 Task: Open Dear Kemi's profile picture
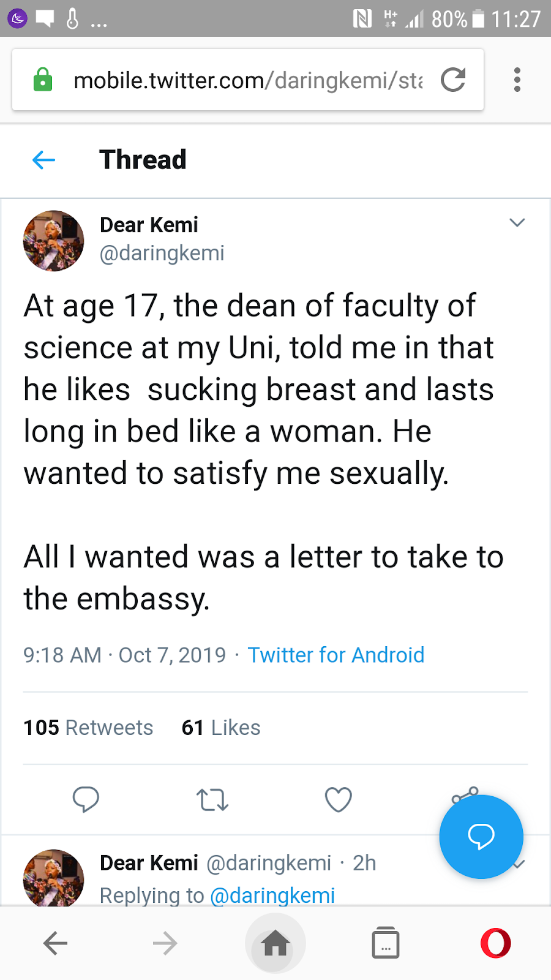[x=54, y=241]
